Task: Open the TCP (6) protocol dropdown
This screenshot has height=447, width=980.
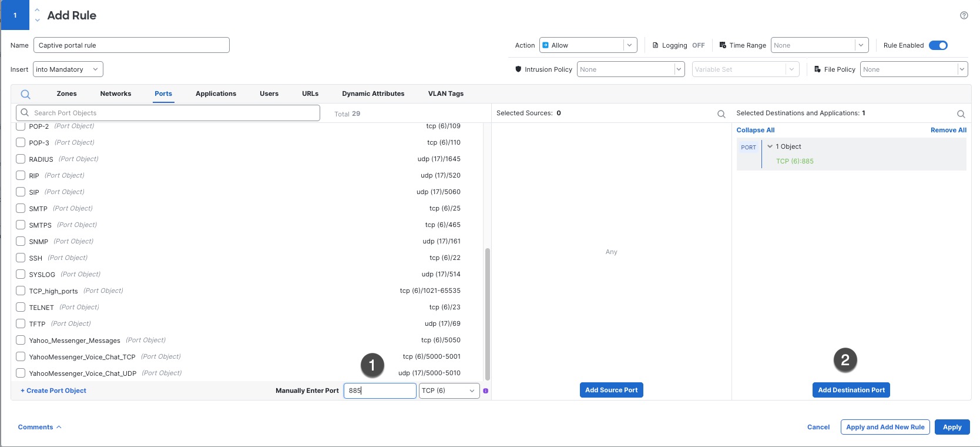Action: [x=449, y=391]
